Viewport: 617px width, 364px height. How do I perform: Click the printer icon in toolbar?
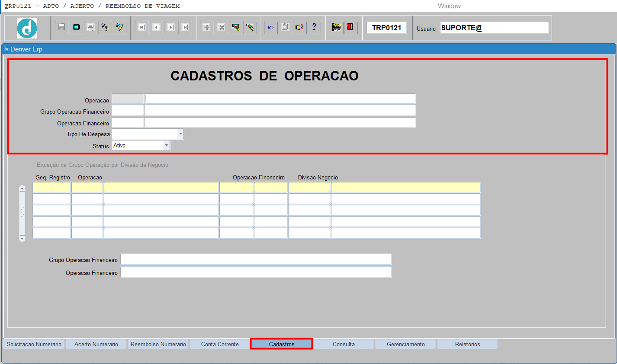click(x=91, y=27)
